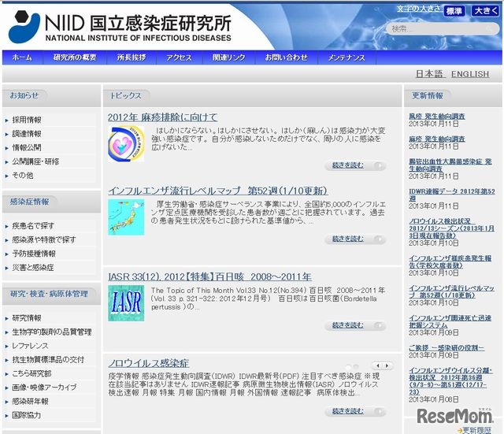Click the NIID logo emblem
Image resolution: width=504 pixels, height=434 pixels.
(x=24, y=27)
